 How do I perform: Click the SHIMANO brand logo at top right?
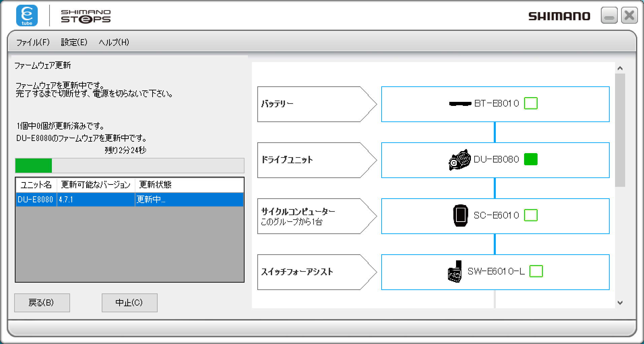click(x=559, y=16)
